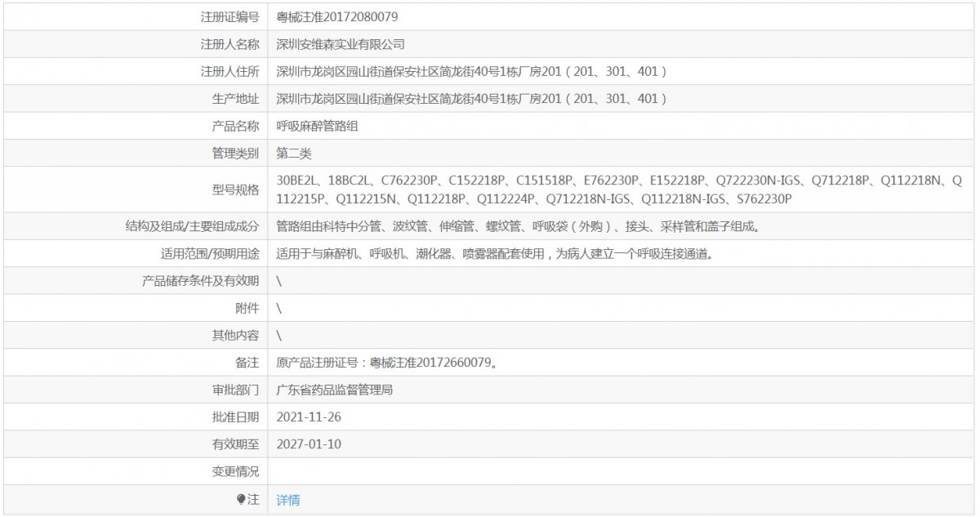Click the 注册人住所 label
Viewport: 980px width, 517px height.
[230, 71]
